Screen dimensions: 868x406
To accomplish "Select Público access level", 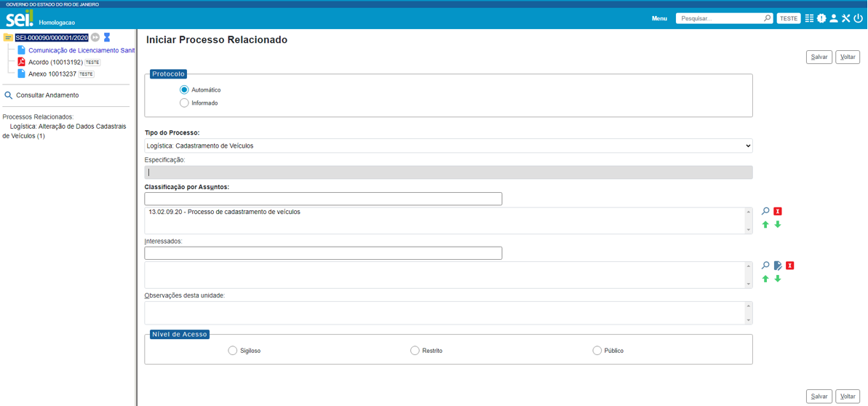I will (597, 351).
